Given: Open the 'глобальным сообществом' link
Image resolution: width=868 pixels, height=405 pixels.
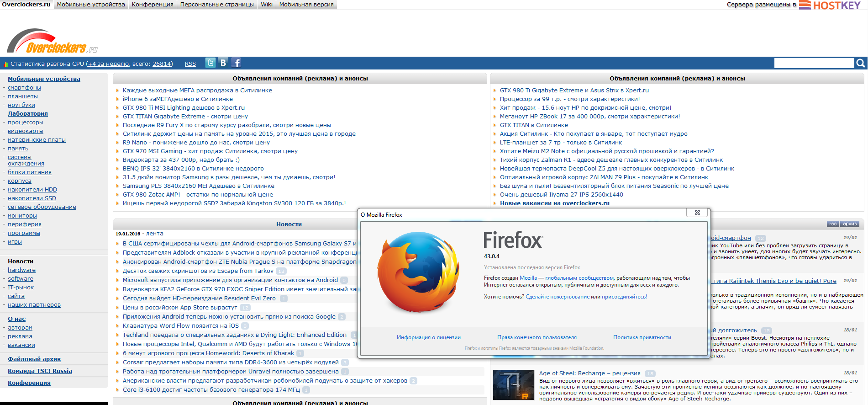Looking at the screenshot, I should tap(579, 278).
